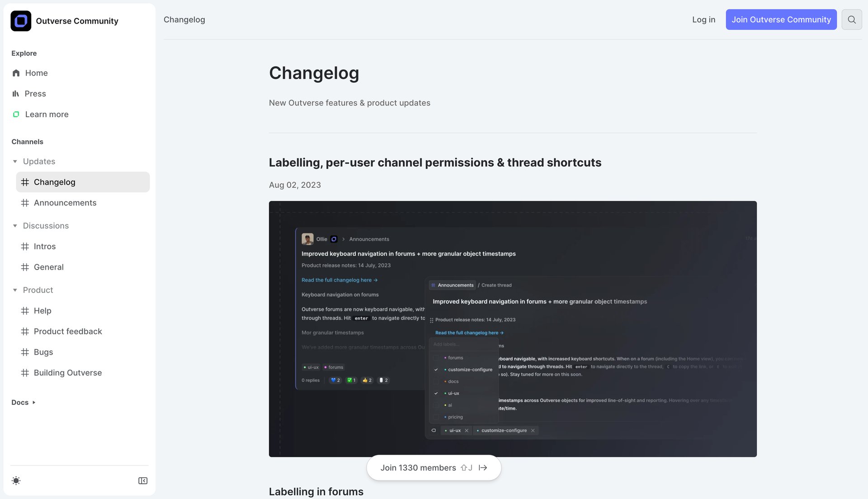Select the Home icon in the sidebar
The height and width of the screenshot is (499, 868).
coord(16,73)
